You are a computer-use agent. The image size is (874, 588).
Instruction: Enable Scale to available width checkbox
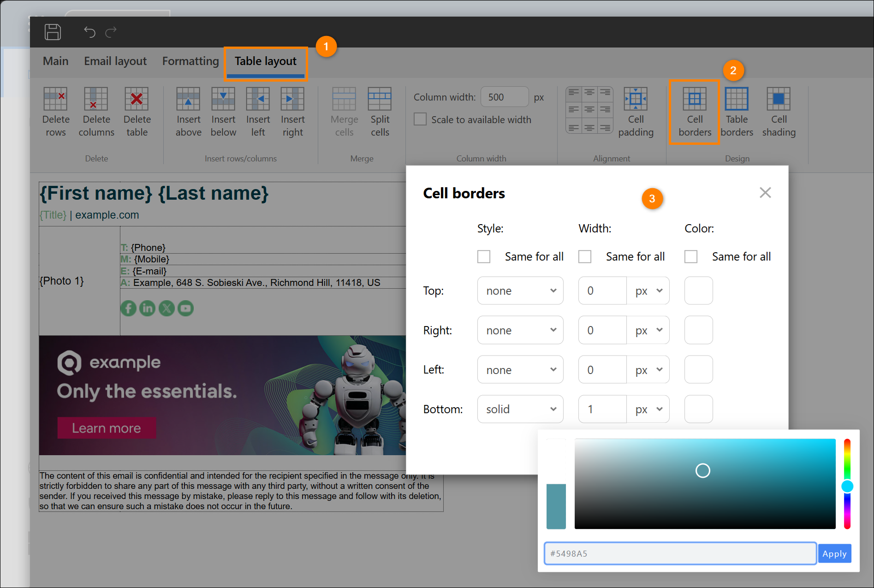pos(420,119)
